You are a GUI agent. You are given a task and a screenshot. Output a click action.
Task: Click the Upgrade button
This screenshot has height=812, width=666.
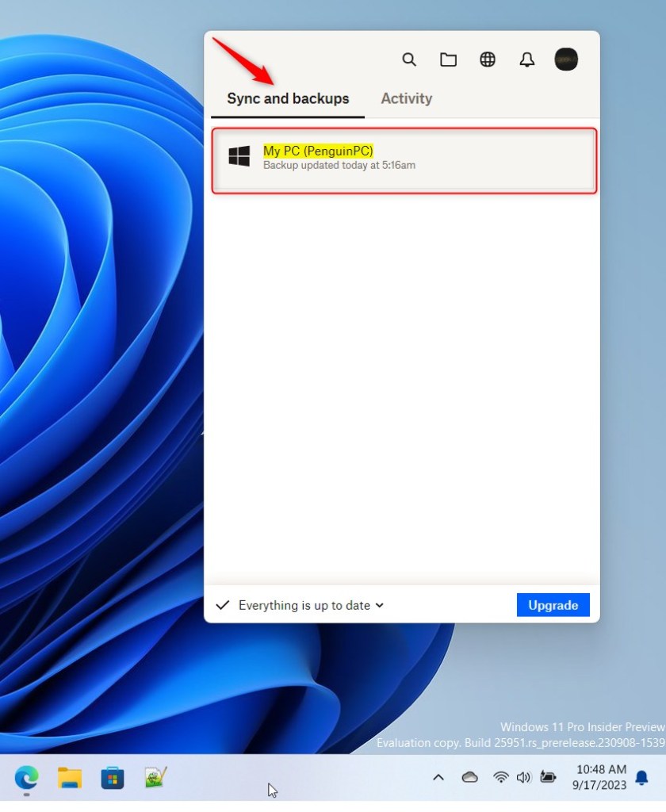553,605
